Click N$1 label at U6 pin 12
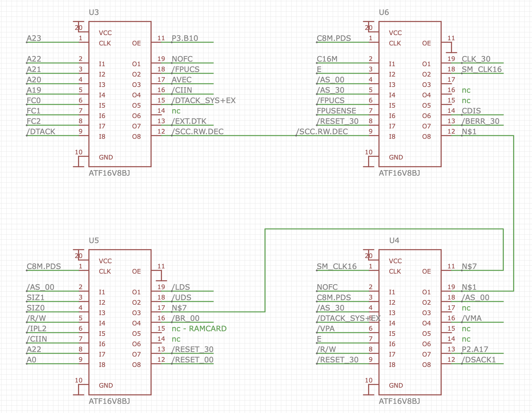The image size is (532, 413). [469, 131]
